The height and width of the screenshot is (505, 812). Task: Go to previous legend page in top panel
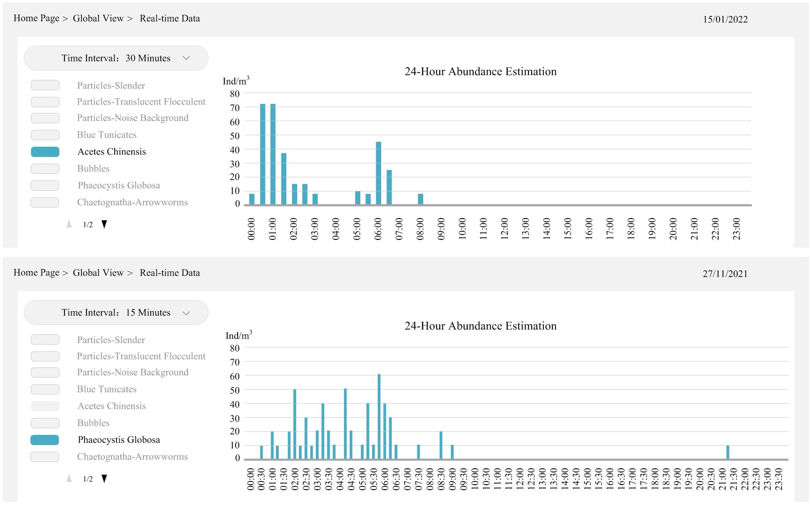69,224
